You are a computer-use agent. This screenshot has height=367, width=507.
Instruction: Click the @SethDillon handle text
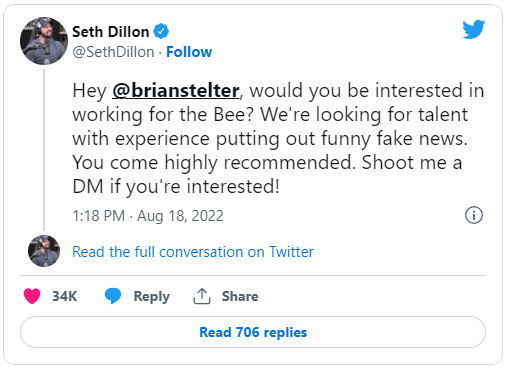pyautogui.click(x=113, y=52)
